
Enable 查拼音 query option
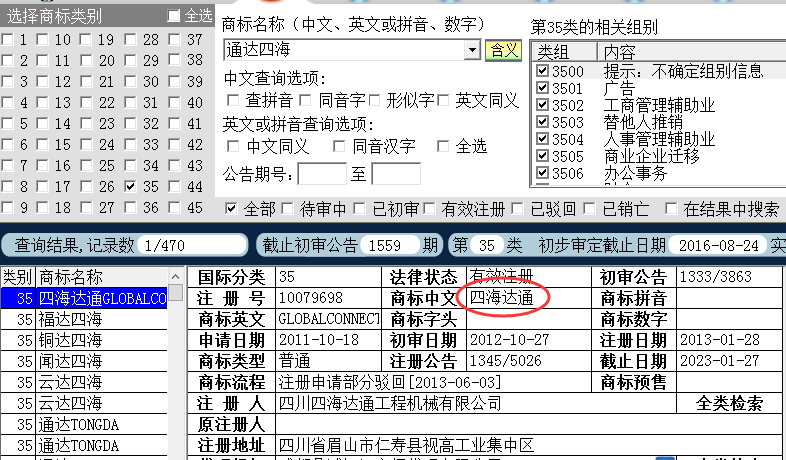pyautogui.click(x=233, y=100)
